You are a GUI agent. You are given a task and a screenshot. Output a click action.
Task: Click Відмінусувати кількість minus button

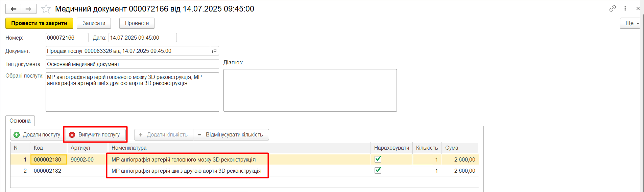[231, 135]
